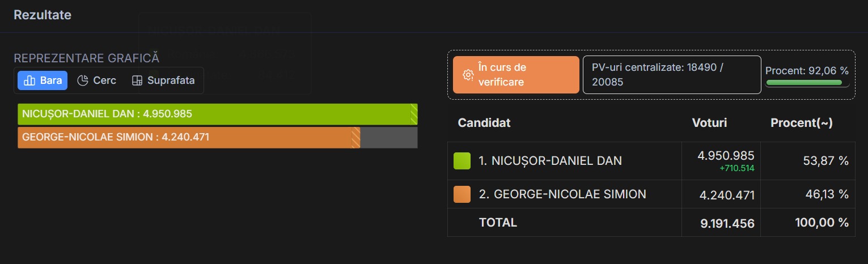Click the treemap icon on Suprafata
This screenshot has height=264, width=868.
click(x=137, y=80)
